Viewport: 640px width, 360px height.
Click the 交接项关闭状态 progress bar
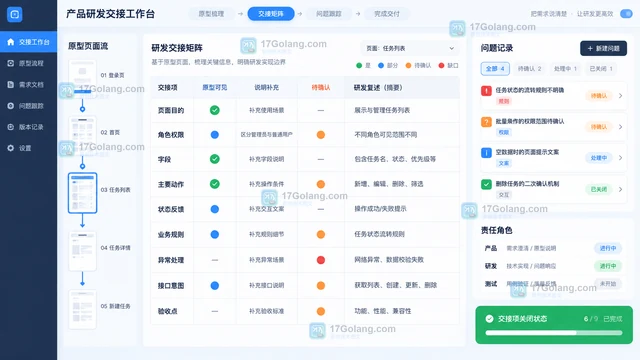[554, 333]
